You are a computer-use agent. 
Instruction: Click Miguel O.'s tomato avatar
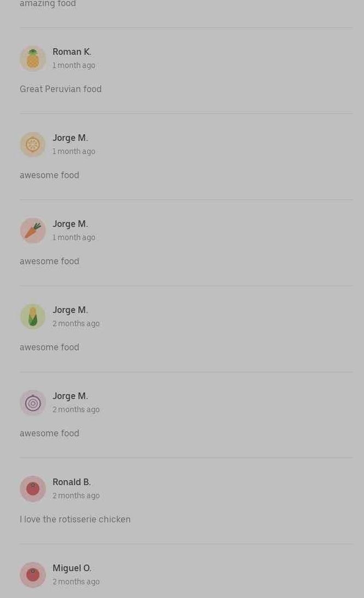point(33,575)
